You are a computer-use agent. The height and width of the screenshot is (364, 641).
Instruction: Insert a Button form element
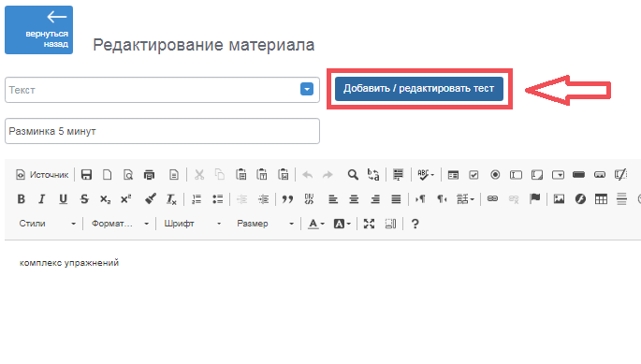[579, 175]
